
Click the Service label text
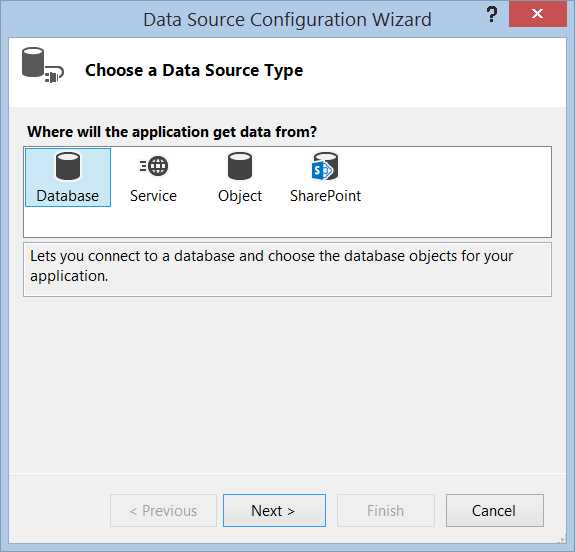point(153,196)
